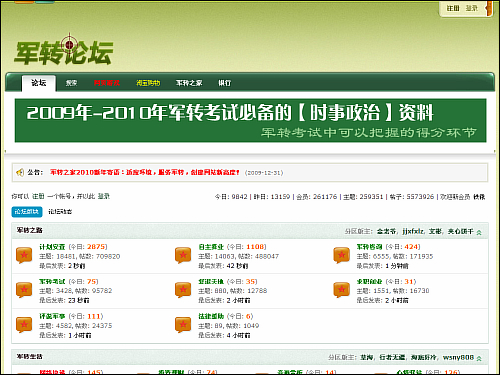This screenshot has height=375, width=500.
Task: Click the 注册 link in the '你可以' line
Action: pos(38,196)
